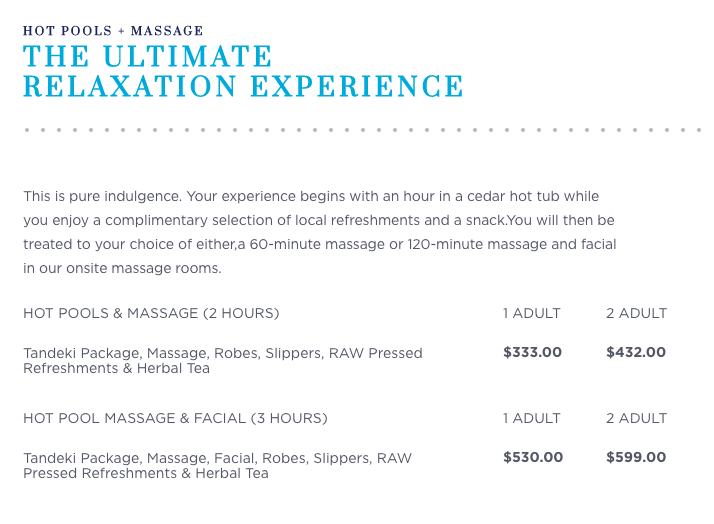Pick the $530.00 one-adult price

(x=533, y=457)
